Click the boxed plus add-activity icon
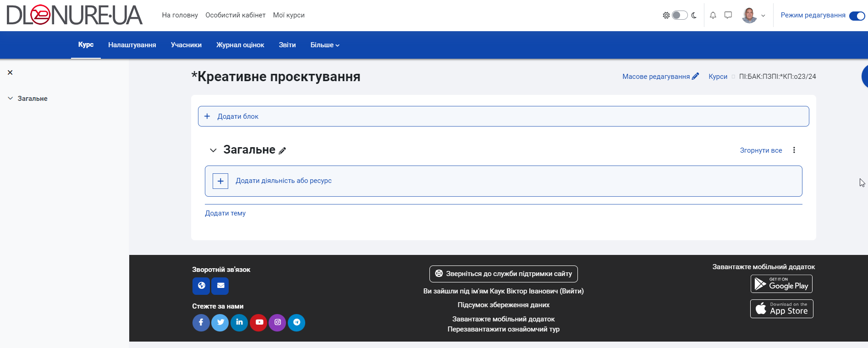 click(x=220, y=181)
